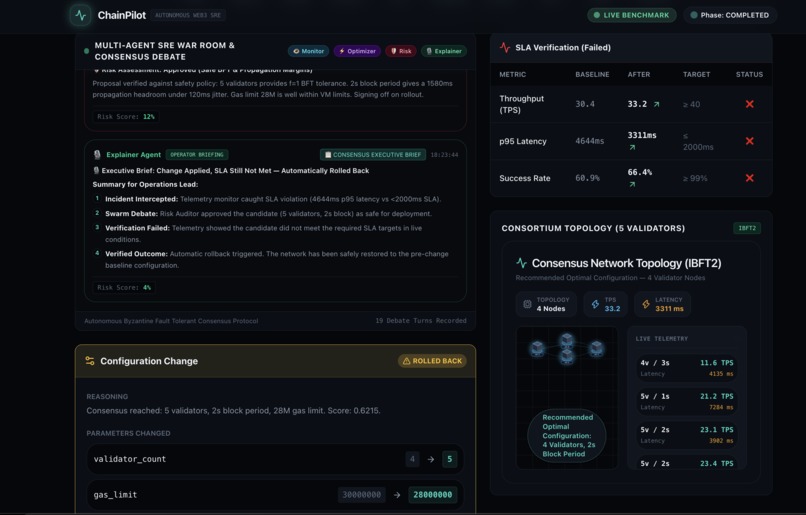The height and width of the screenshot is (515, 806).
Task: Click the IBFT2 protocol badge
Action: point(746,228)
